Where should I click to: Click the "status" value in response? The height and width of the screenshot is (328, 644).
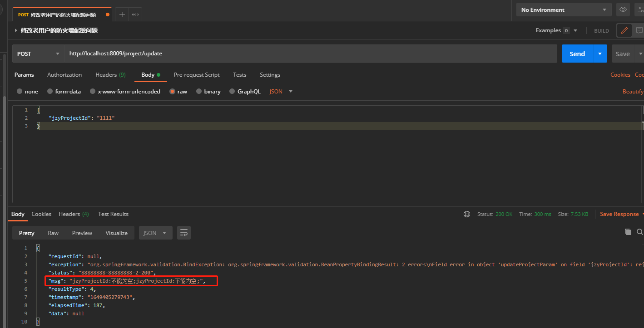coord(117,273)
